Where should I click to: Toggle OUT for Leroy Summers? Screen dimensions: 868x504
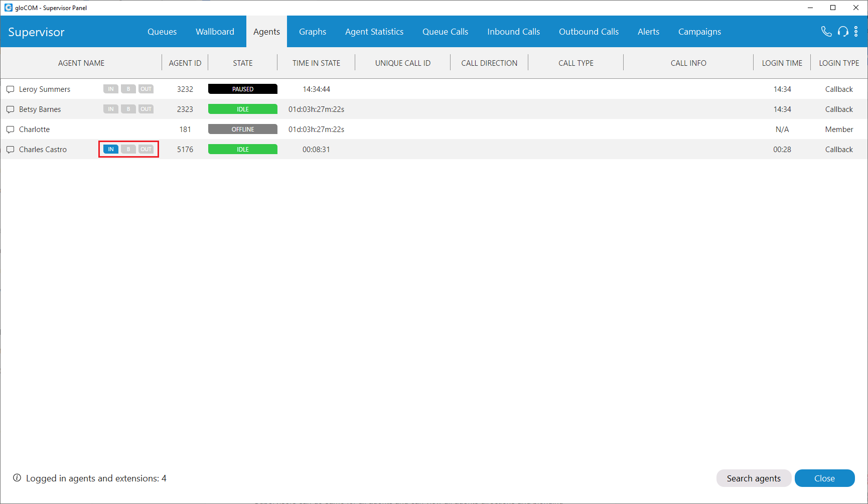pos(146,89)
